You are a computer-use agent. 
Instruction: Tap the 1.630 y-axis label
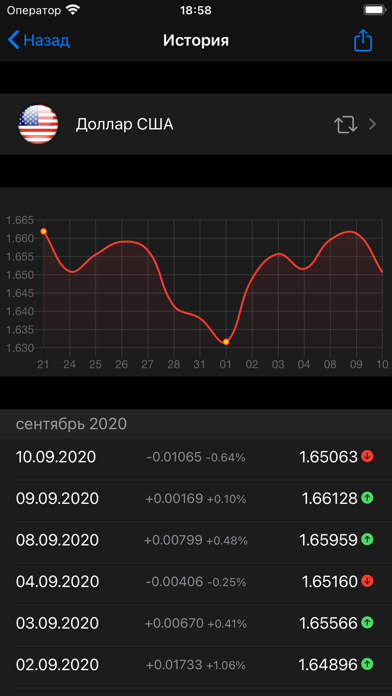20,348
